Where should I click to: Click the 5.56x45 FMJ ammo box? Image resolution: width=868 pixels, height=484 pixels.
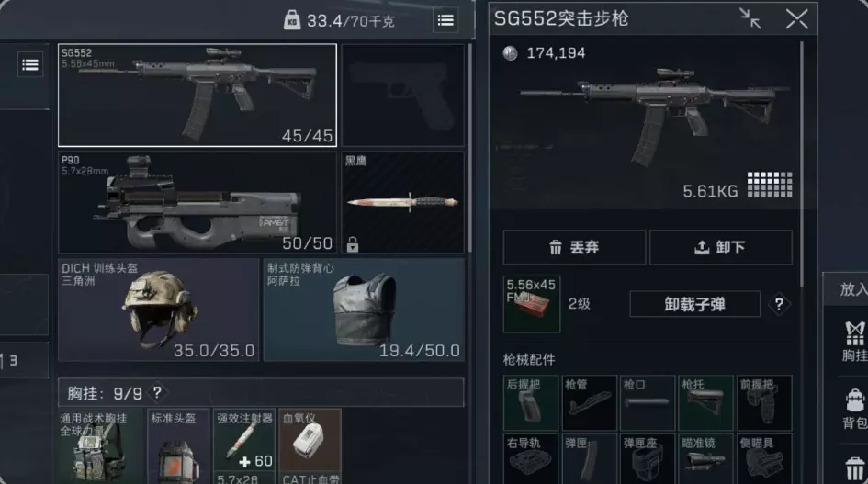pyautogui.click(x=532, y=304)
